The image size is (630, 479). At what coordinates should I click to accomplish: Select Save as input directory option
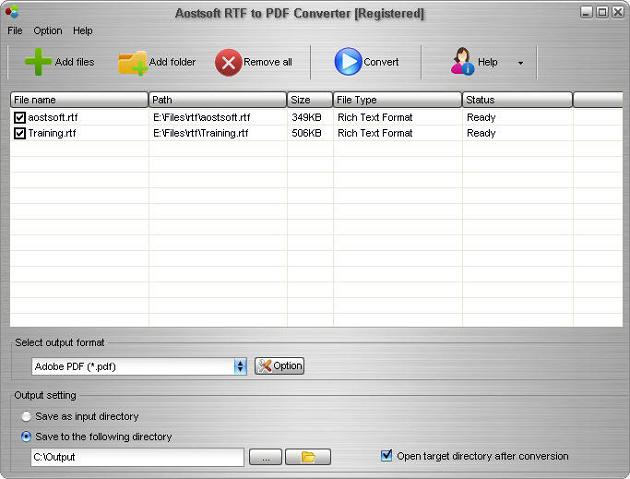click(26, 417)
